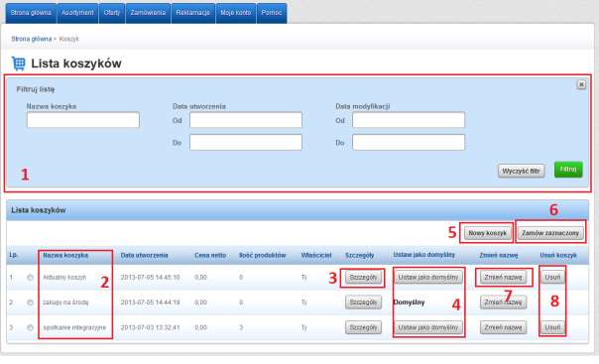Screen dimensions: 599x364
Task: Set spotkanie integracyjne as default basket
Action: 428,327
